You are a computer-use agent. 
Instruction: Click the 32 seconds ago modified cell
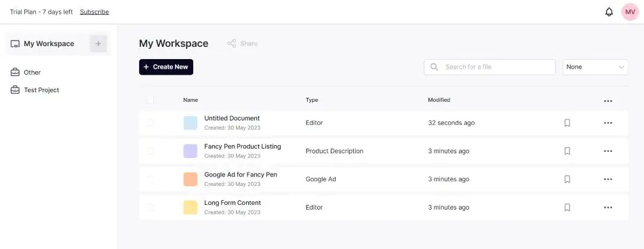pyautogui.click(x=451, y=123)
